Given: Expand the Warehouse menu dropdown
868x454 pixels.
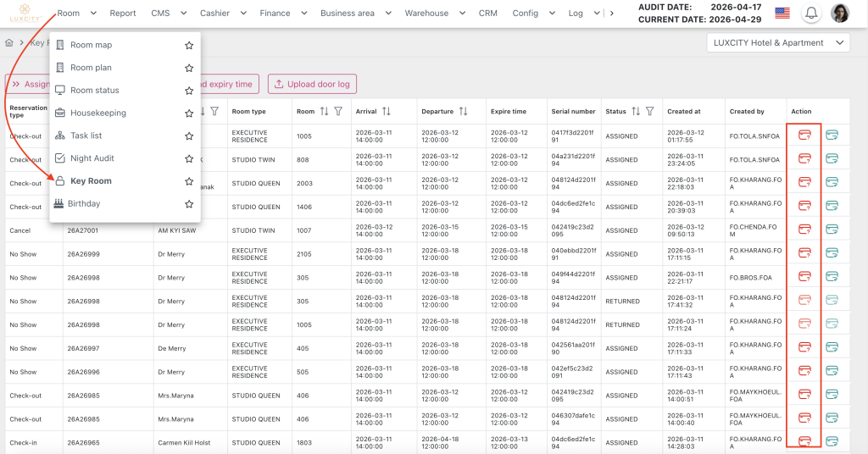Looking at the screenshot, I should 432,14.
